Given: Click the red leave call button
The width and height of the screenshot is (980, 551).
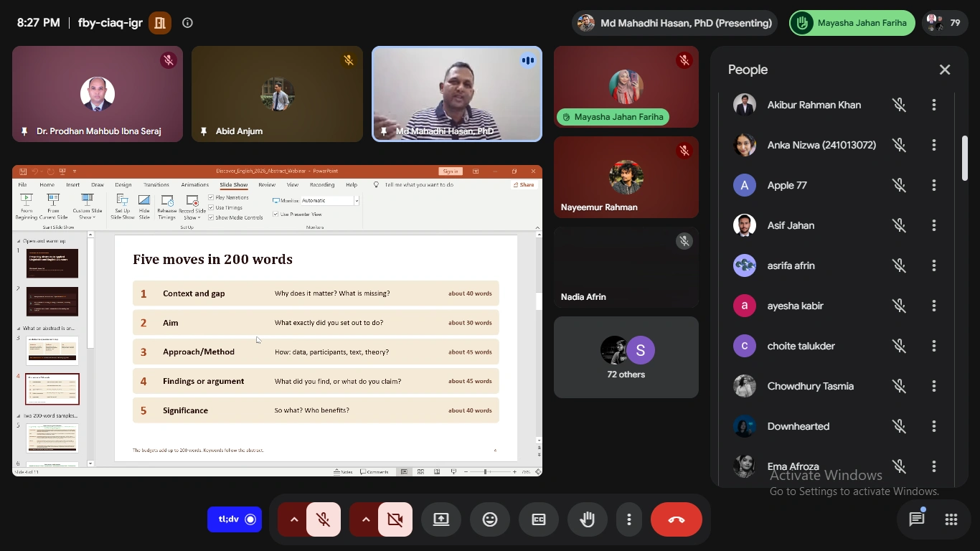Looking at the screenshot, I should point(677,519).
